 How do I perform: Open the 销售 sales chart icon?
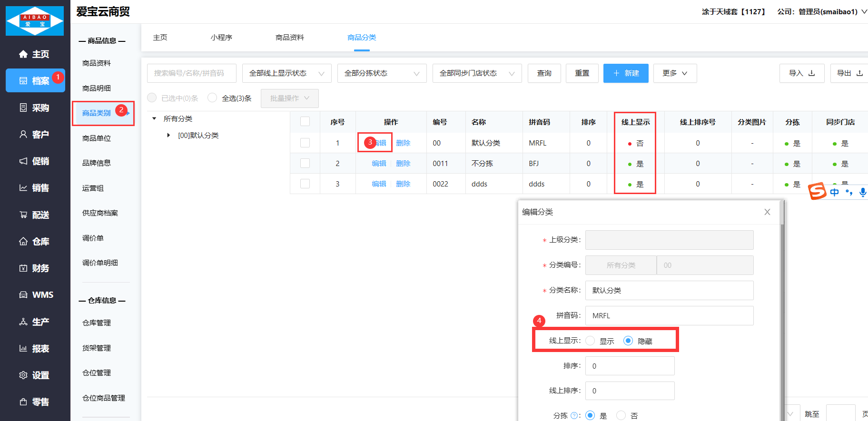(23, 187)
